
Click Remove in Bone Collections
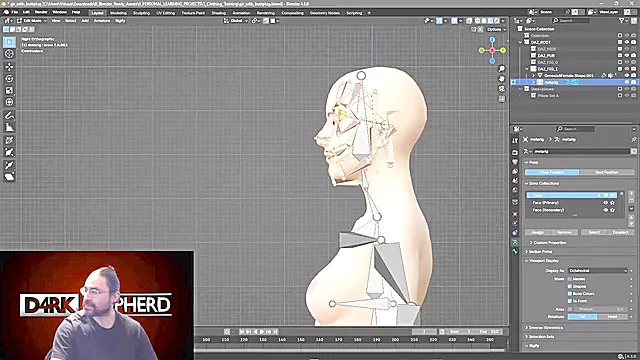(564, 232)
